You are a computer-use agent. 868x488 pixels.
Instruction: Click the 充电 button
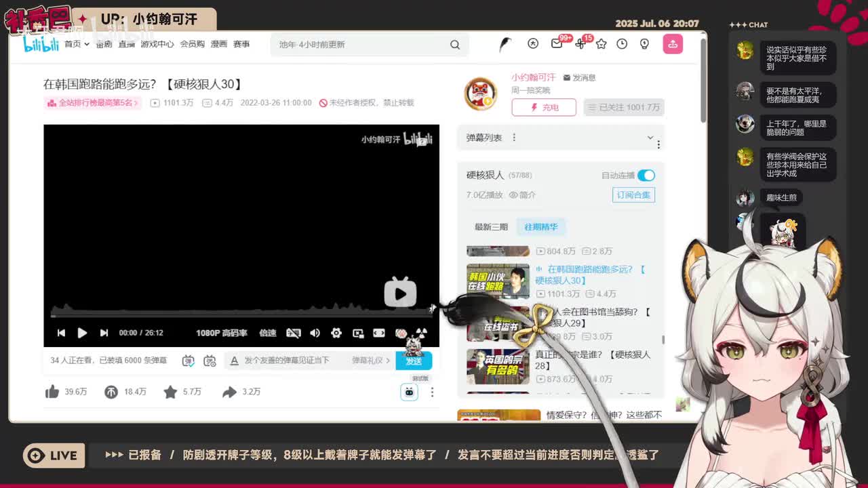coord(544,107)
